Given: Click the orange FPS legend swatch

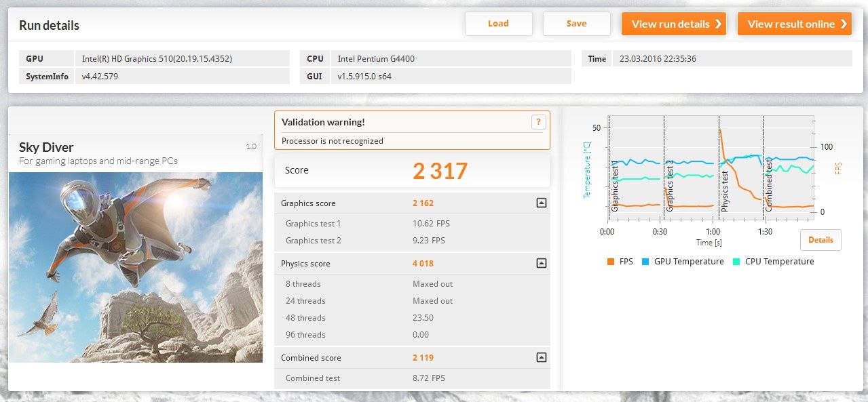Looking at the screenshot, I should pos(611,262).
